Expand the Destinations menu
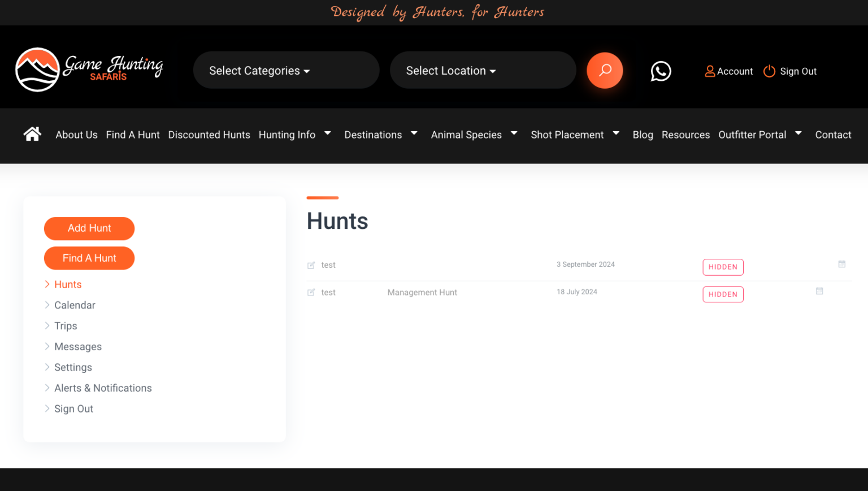Viewport: 868px width, 491px height. coord(380,134)
